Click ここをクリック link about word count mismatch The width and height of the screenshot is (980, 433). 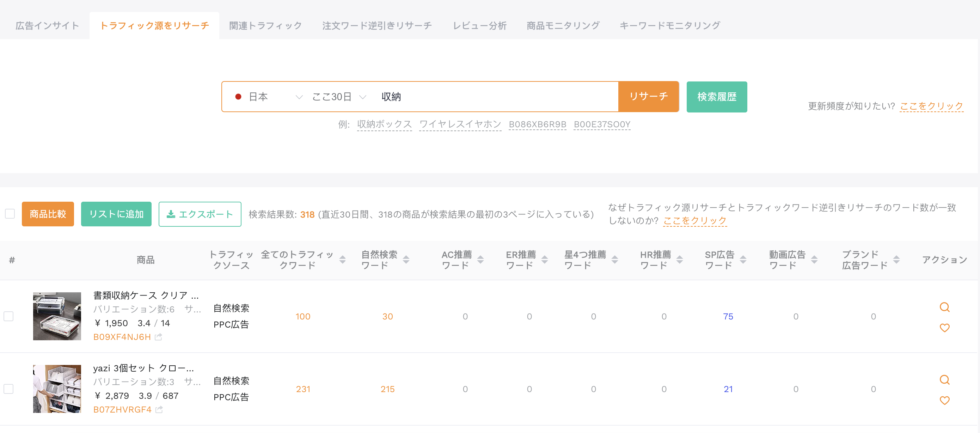click(x=695, y=220)
